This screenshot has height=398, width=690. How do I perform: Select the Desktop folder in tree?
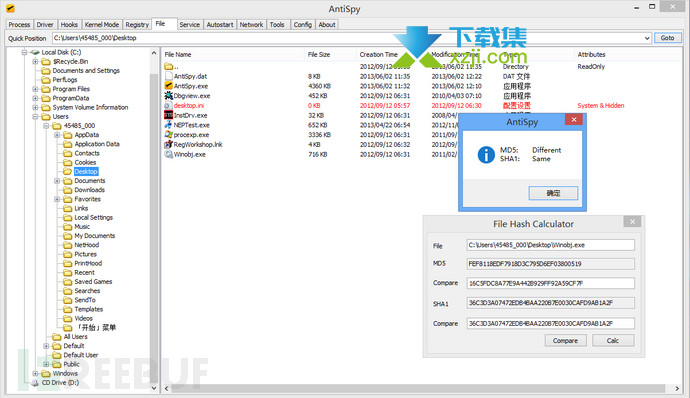[x=86, y=172]
